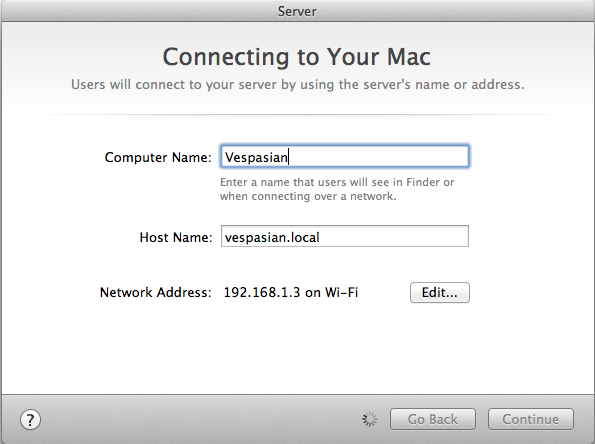Viewport: 595px width, 444px height.
Task: Click the Finder name hint description text
Action: pos(337,189)
